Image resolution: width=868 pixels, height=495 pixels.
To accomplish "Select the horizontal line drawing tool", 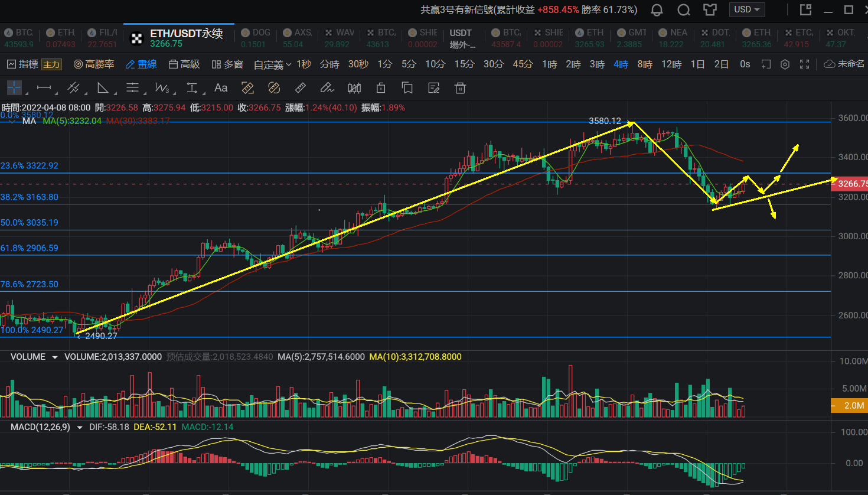I will click(x=44, y=88).
